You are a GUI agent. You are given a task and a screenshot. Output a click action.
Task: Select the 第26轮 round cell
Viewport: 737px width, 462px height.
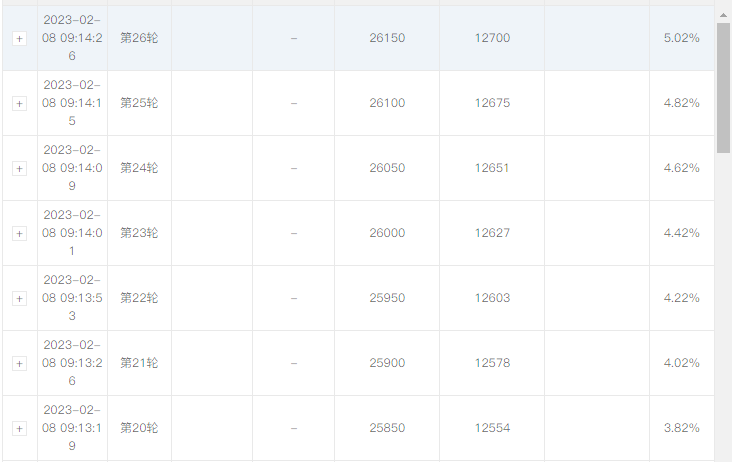(x=139, y=38)
